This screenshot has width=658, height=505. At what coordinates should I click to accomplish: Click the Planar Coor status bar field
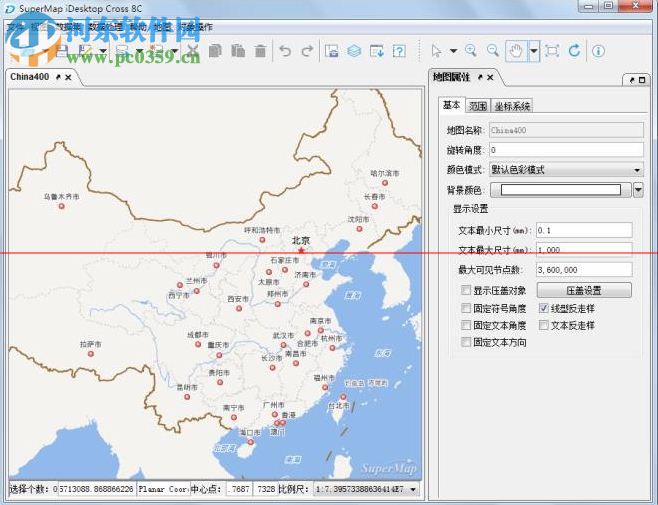[163, 489]
